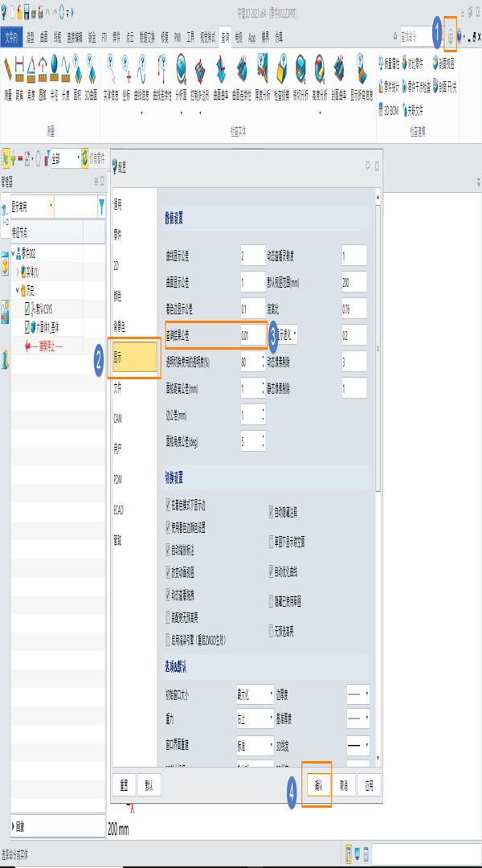482x868 pixels.
Task: Expand the 实体(1) tree node
Action: click(18, 272)
